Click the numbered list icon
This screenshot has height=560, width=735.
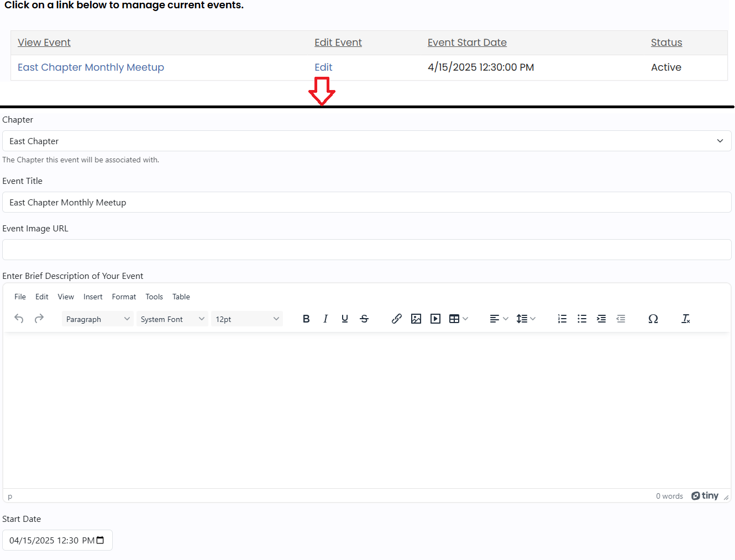coord(562,319)
